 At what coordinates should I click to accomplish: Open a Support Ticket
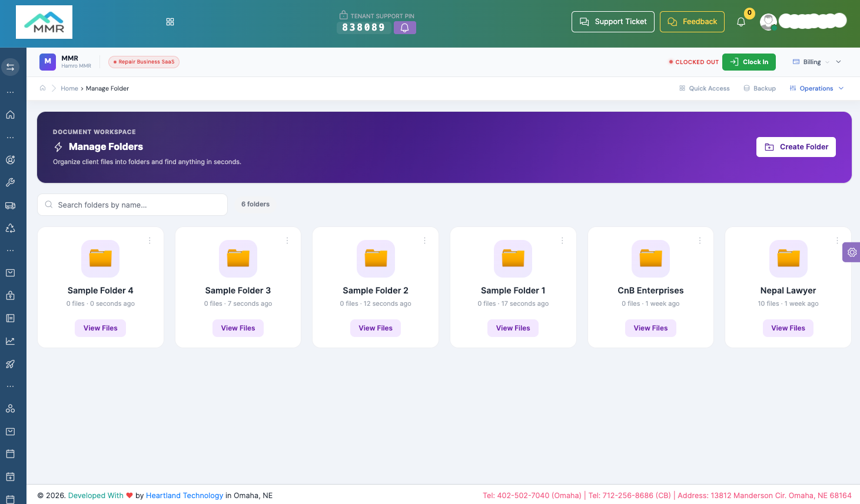pos(613,22)
